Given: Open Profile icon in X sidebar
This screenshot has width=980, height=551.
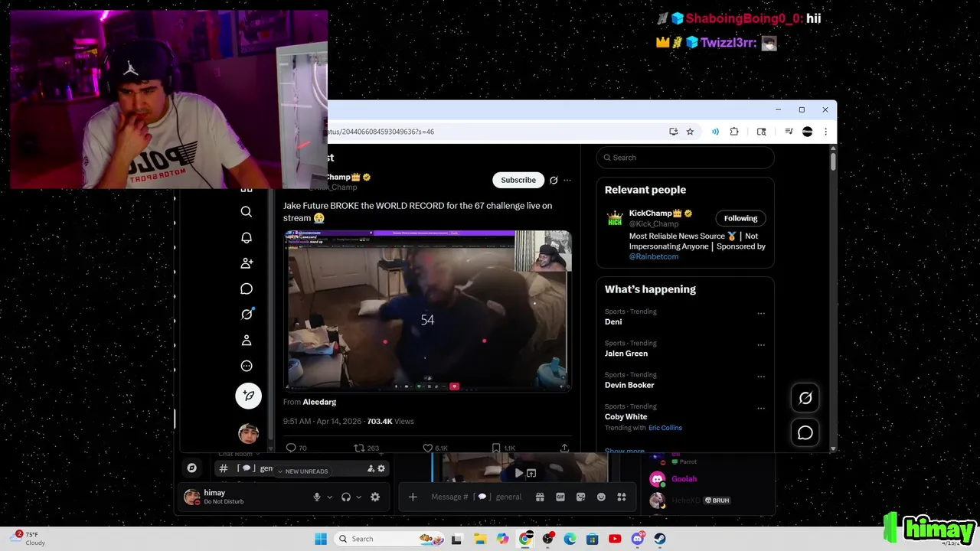Looking at the screenshot, I should (247, 340).
